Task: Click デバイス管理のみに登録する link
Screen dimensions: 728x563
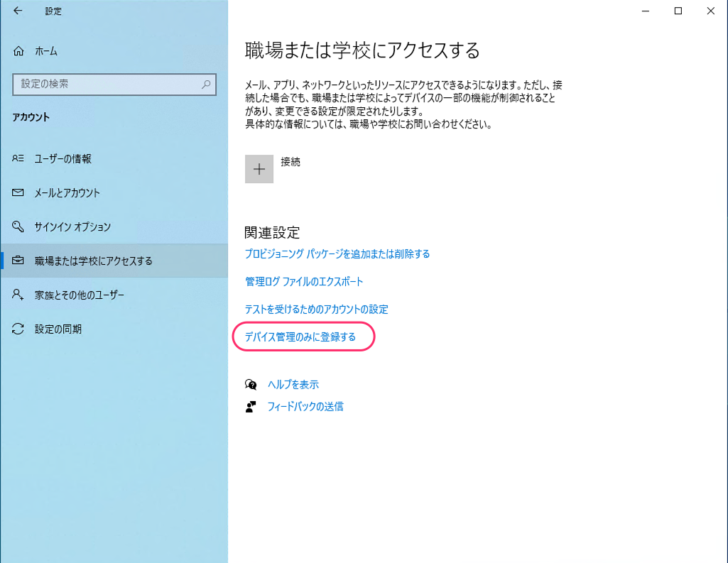Action: [x=300, y=337]
